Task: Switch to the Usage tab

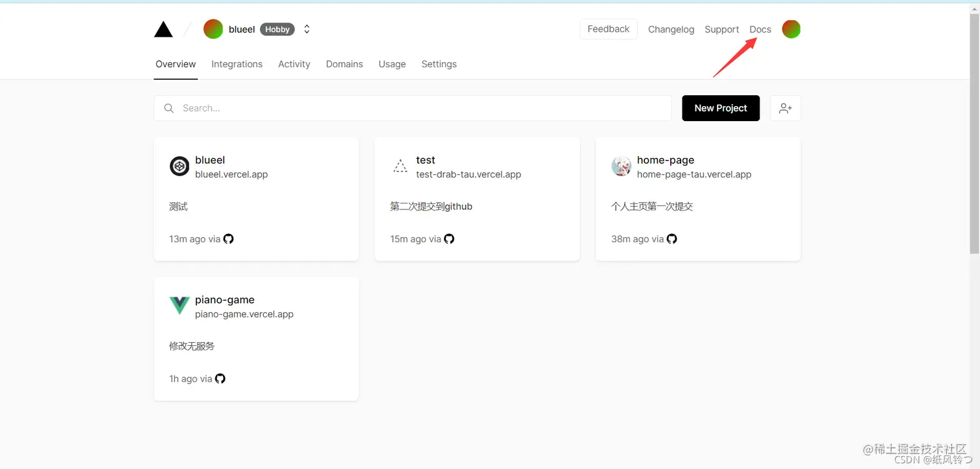Action: tap(392, 64)
